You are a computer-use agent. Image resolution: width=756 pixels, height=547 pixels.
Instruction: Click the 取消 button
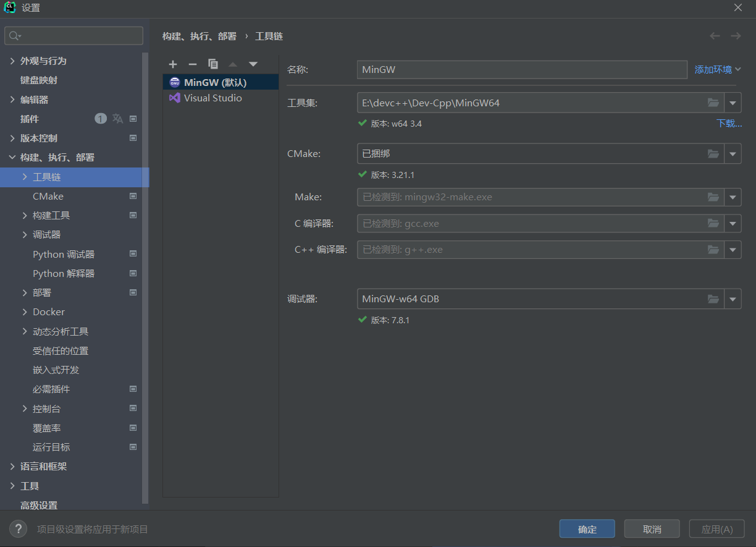click(652, 529)
